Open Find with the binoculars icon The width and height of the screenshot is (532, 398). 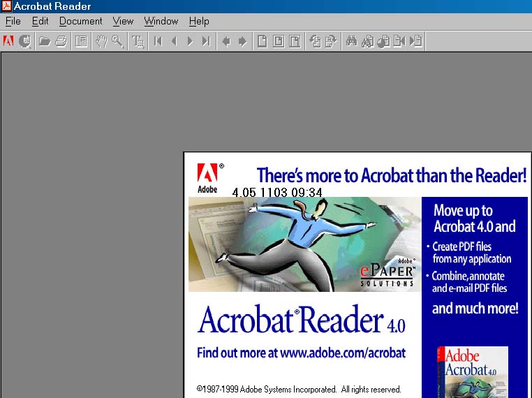[x=351, y=41]
